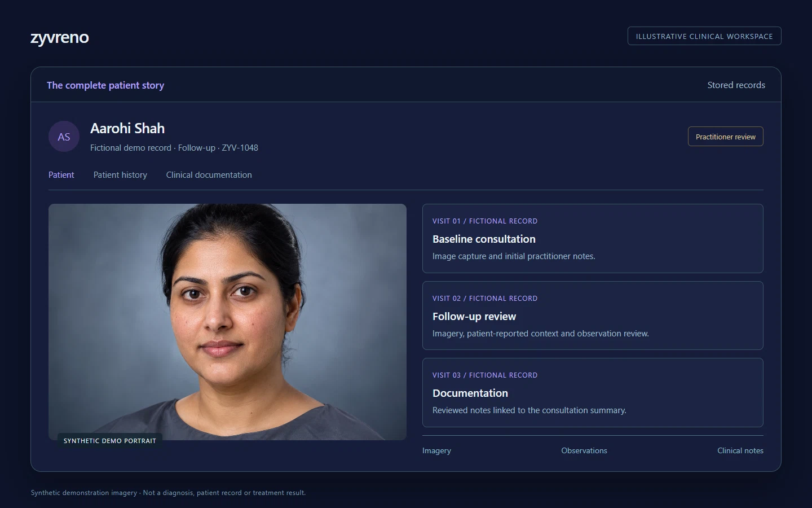Click the Illustrative Clinical Workspace badge
This screenshot has width=812, height=508.
[704, 36]
